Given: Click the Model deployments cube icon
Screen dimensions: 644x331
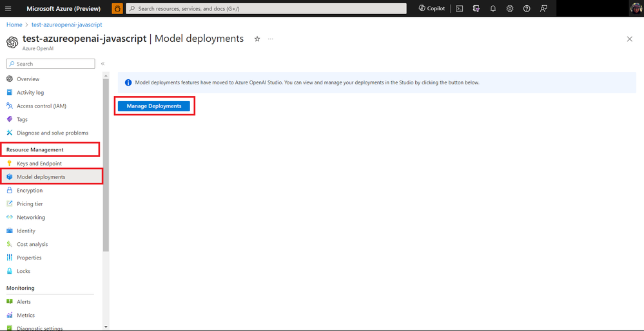Looking at the screenshot, I should pos(10,177).
